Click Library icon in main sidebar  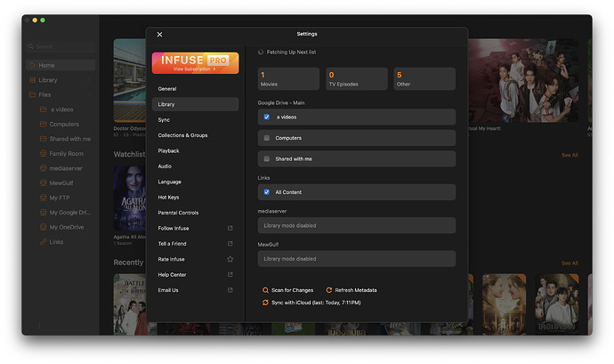click(x=33, y=80)
